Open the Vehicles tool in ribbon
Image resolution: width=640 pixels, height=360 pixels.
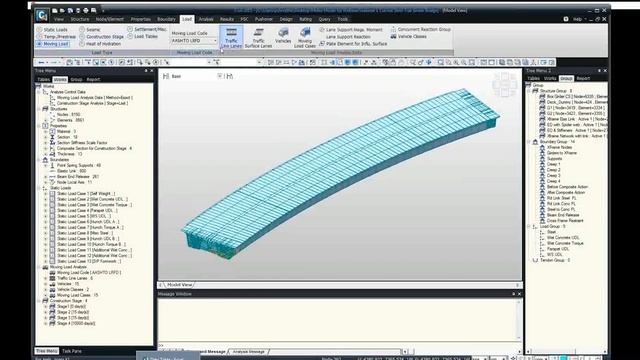[x=283, y=36]
